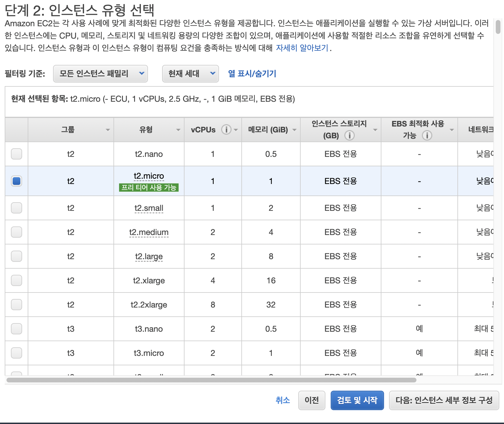
Task: Click the t2.large instance type name
Action: point(149,257)
